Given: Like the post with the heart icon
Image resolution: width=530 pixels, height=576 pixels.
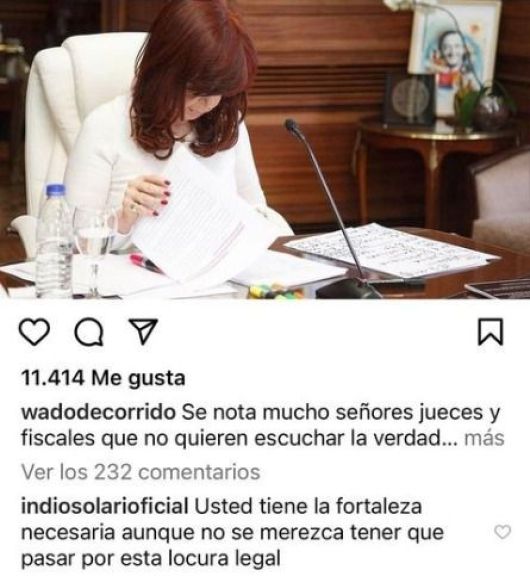Looking at the screenshot, I should tap(34, 332).
